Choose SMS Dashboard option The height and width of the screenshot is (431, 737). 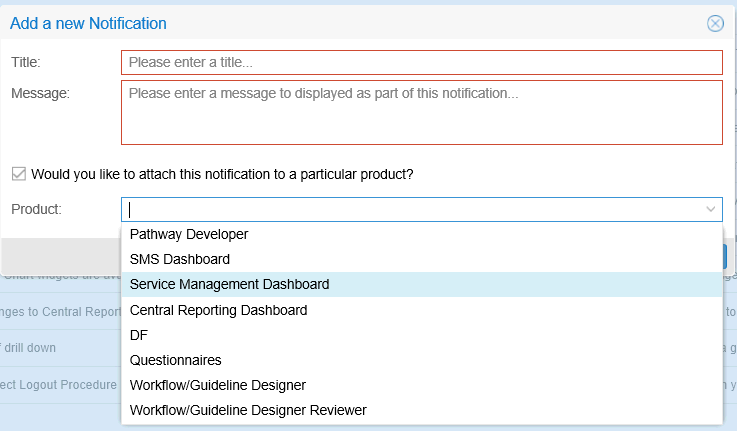point(180,259)
